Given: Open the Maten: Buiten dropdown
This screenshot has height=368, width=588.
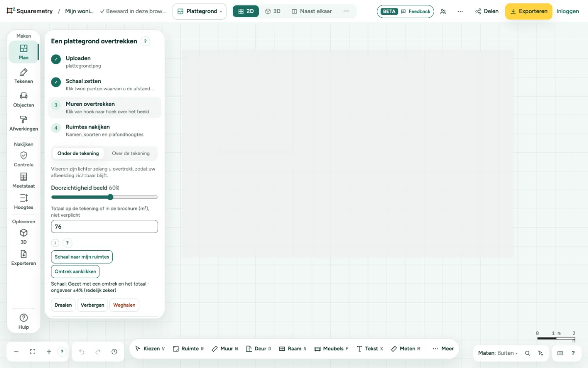Looking at the screenshot, I should 498,353.
